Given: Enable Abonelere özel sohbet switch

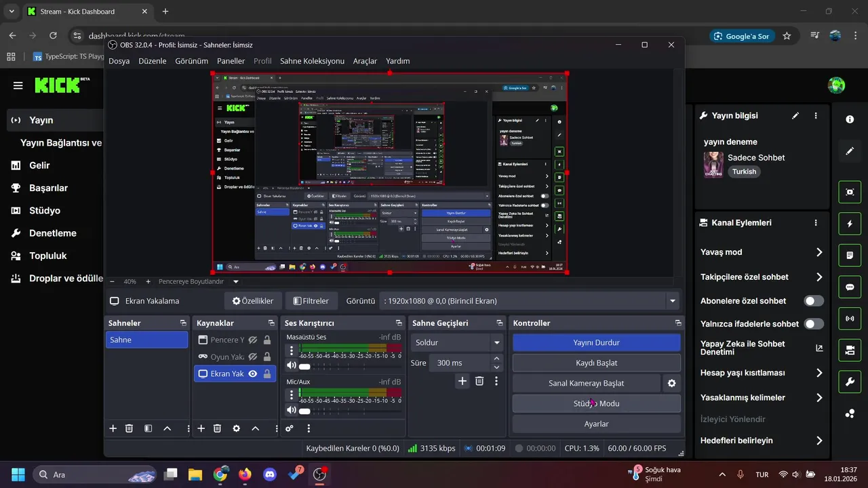Looking at the screenshot, I should point(814,301).
